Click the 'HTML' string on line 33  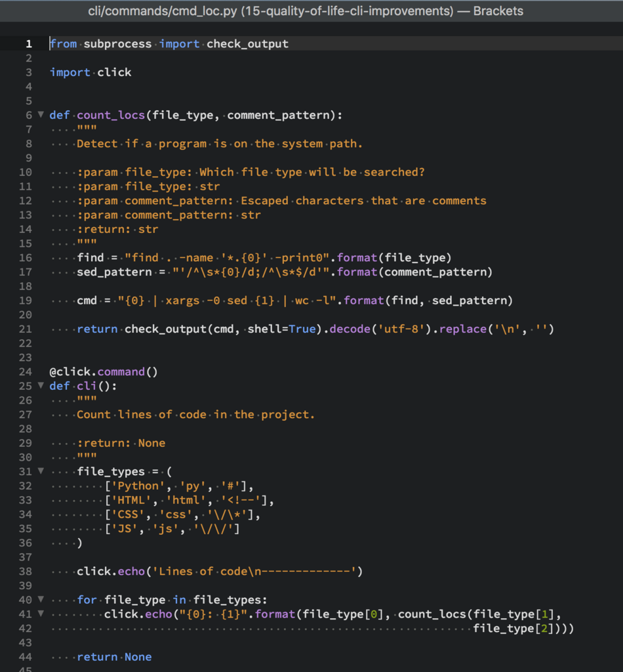click(x=131, y=499)
